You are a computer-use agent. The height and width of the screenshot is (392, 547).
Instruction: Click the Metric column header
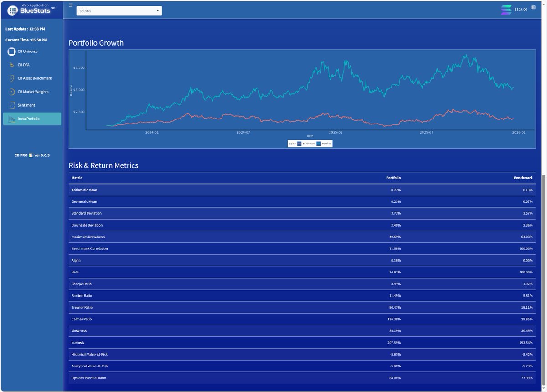pos(77,178)
